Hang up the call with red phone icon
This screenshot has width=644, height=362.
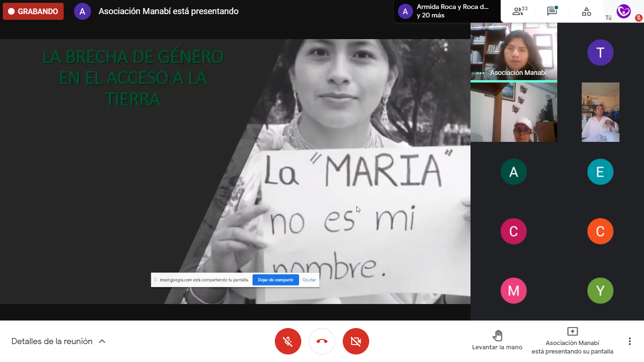tap(322, 341)
